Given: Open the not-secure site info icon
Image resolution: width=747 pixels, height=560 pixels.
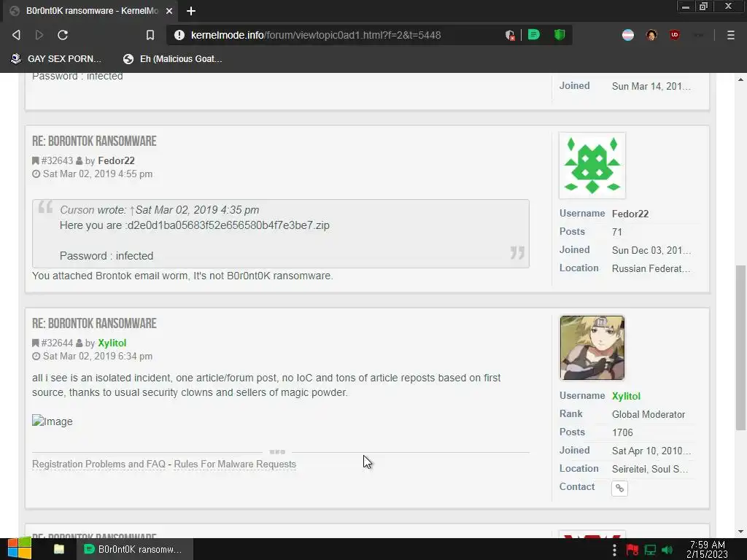Looking at the screenshot, I should pos(179,35).
